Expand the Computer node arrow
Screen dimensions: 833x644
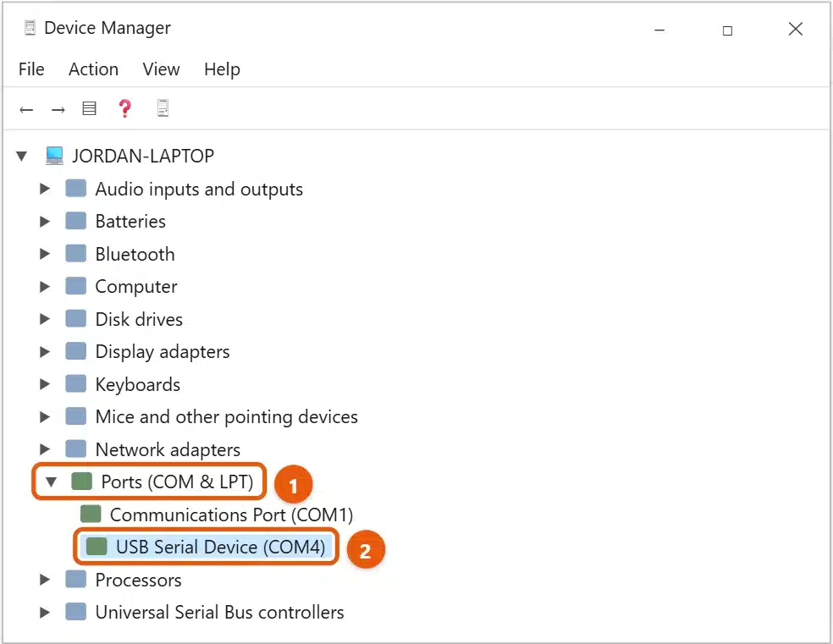(45, 287)
